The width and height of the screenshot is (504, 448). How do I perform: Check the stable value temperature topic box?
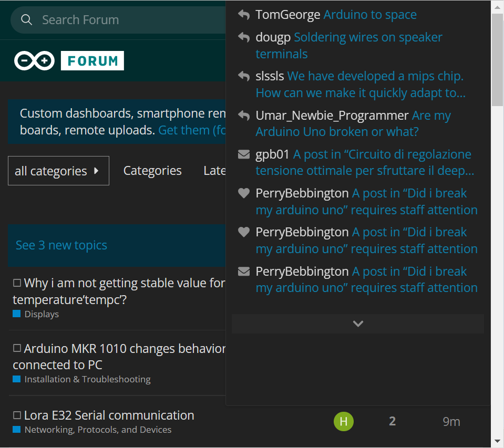(x=17, y=283)
